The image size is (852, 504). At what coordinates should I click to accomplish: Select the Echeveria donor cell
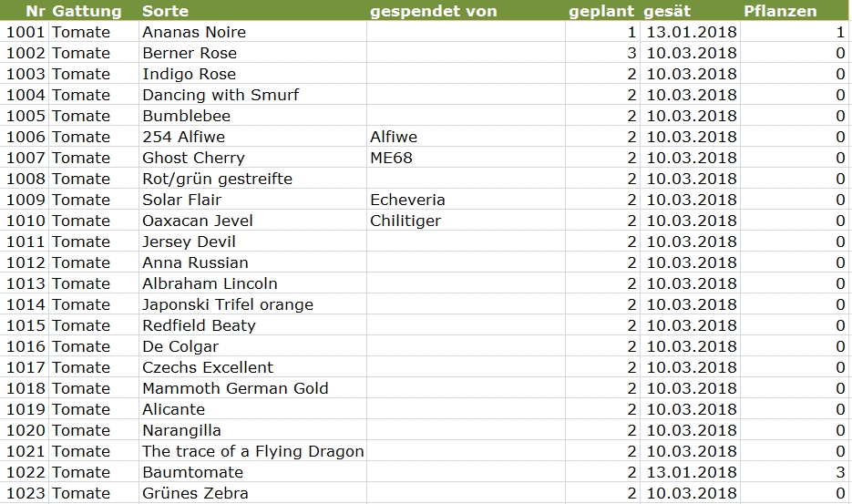pos(466,200)
